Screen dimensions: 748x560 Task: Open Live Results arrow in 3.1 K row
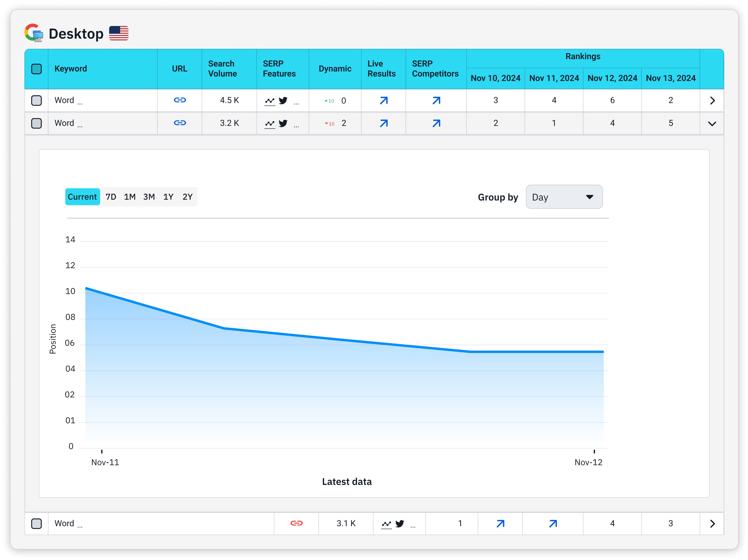500,524
